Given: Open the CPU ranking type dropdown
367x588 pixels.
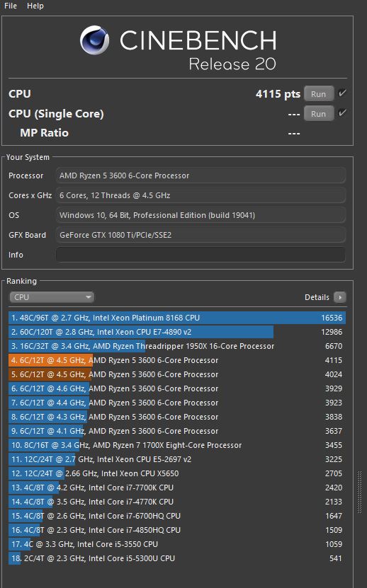Looking at the screenshot, I should [x=52, y=297].
